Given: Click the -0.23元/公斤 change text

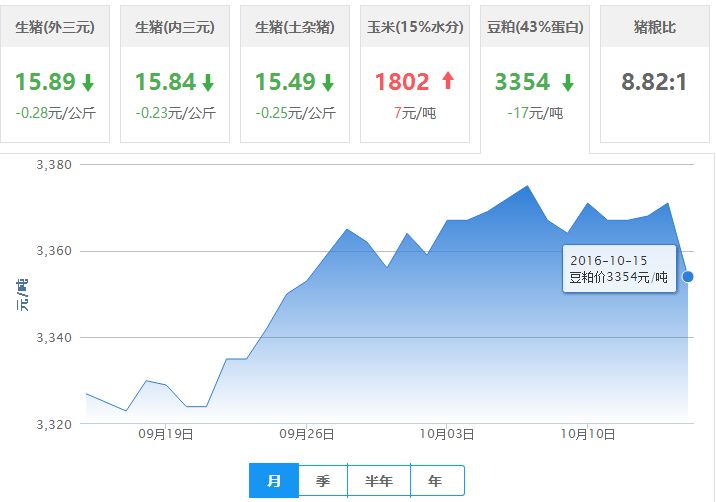Looking at the screenshot, I should pos(176,113).
